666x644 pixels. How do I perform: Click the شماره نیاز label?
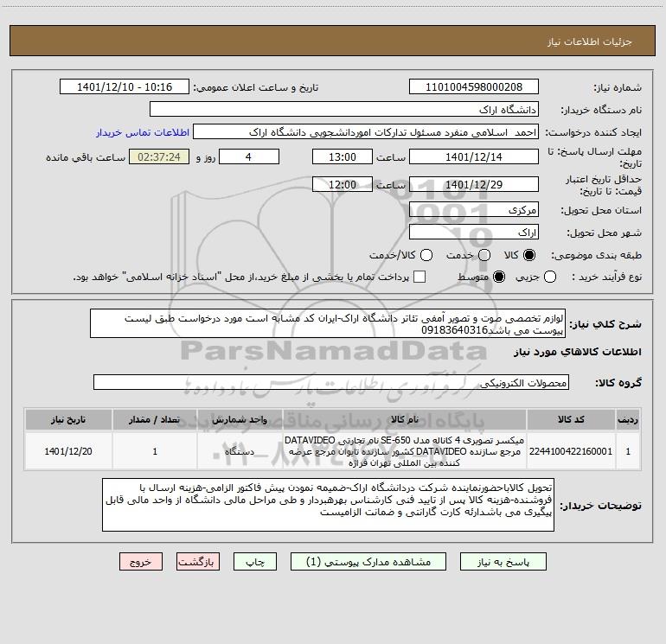click(618, 88)
